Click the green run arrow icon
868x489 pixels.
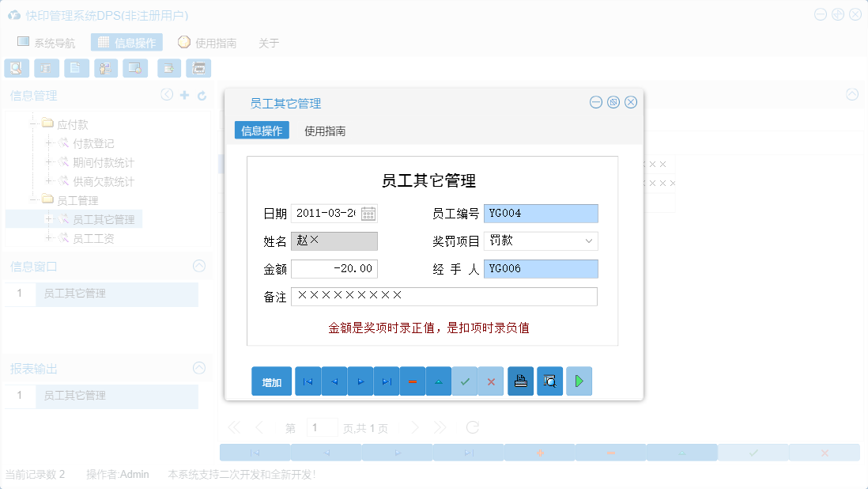(x=579, y=381)
